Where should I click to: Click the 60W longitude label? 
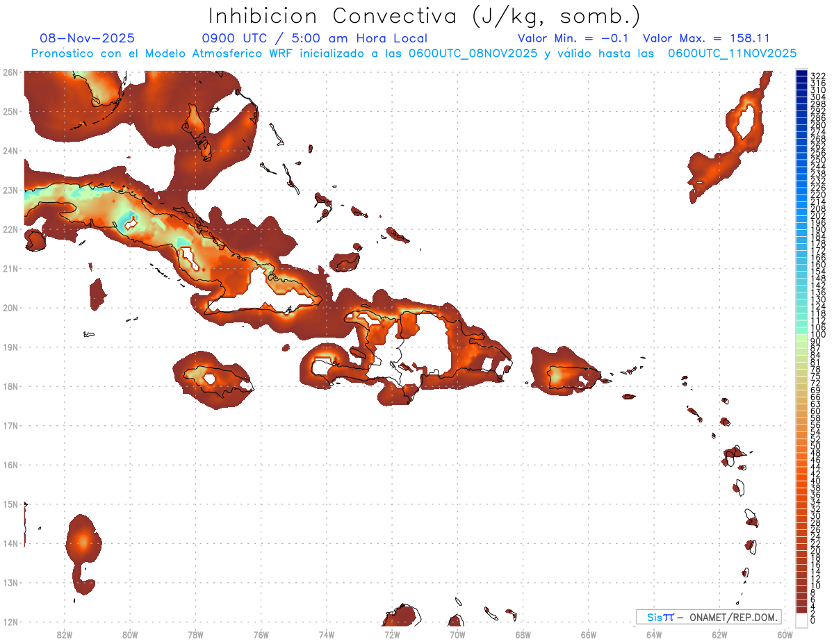click(x=785, y=634)
